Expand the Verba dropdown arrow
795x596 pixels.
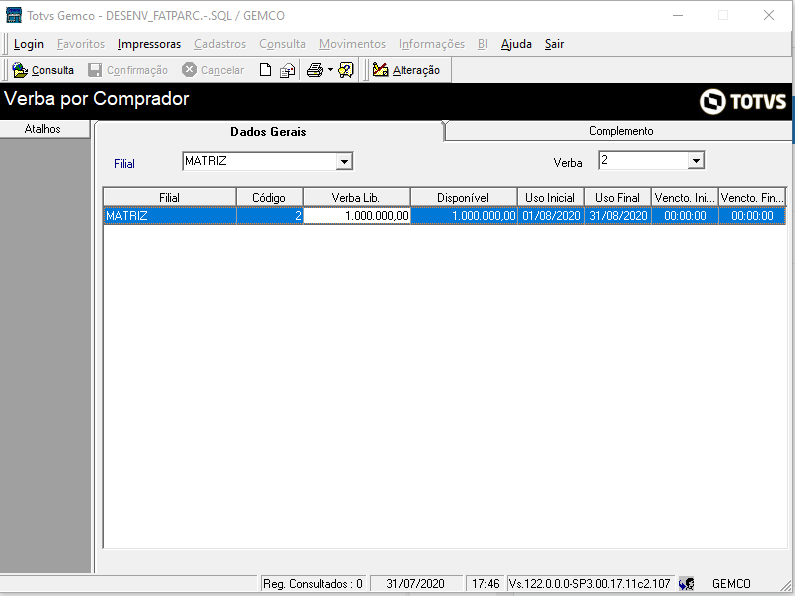click(696, 161)
